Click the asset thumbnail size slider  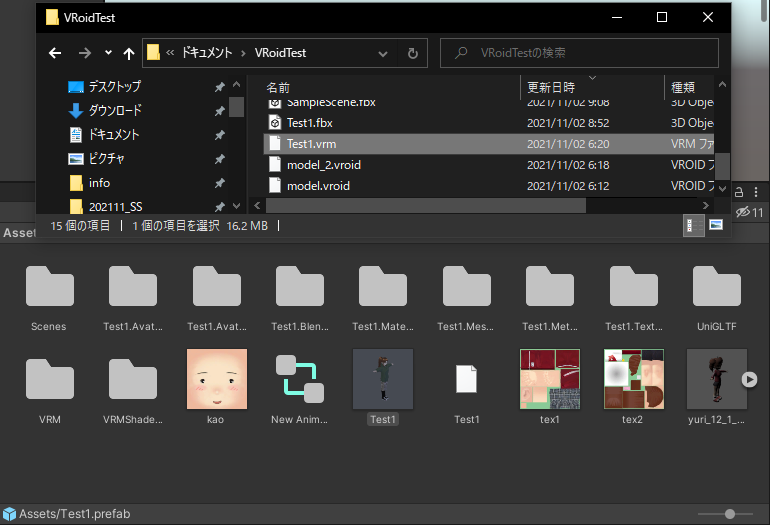(729, 514)
